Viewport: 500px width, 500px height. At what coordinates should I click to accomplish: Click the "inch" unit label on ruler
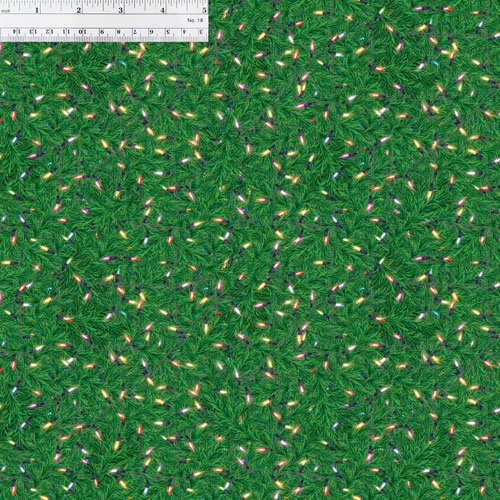(x=6, y=11)
